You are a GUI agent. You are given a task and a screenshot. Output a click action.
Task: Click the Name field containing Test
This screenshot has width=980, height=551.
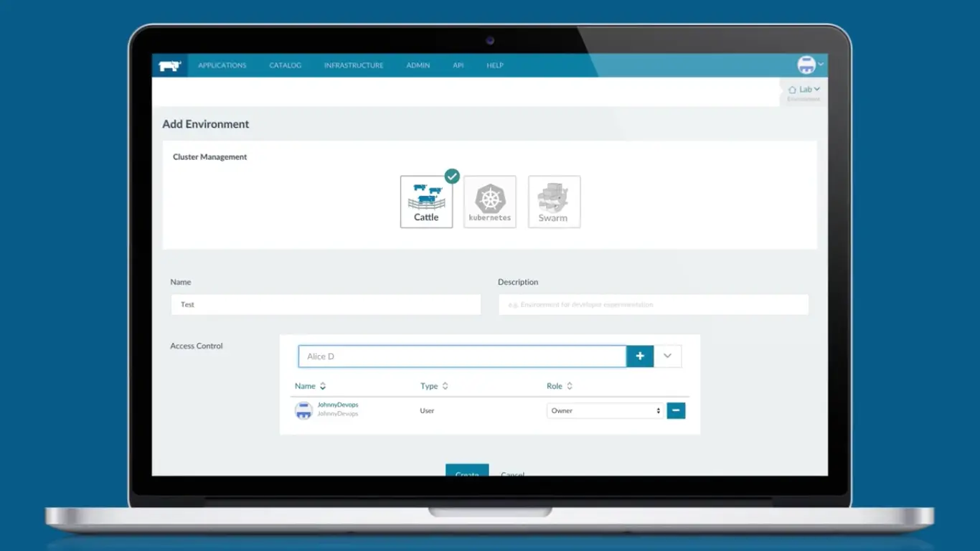(x=326, y=304)
